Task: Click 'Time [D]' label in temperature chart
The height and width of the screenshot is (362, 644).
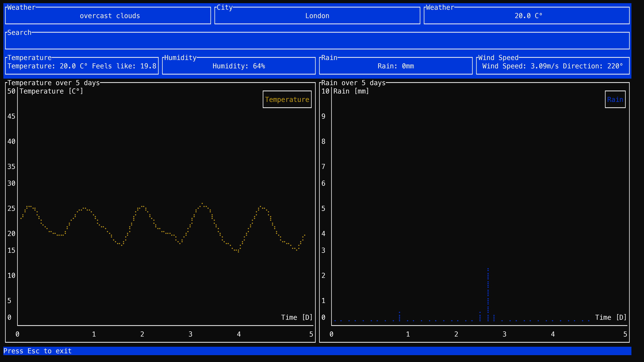Action: click(297, 318)
